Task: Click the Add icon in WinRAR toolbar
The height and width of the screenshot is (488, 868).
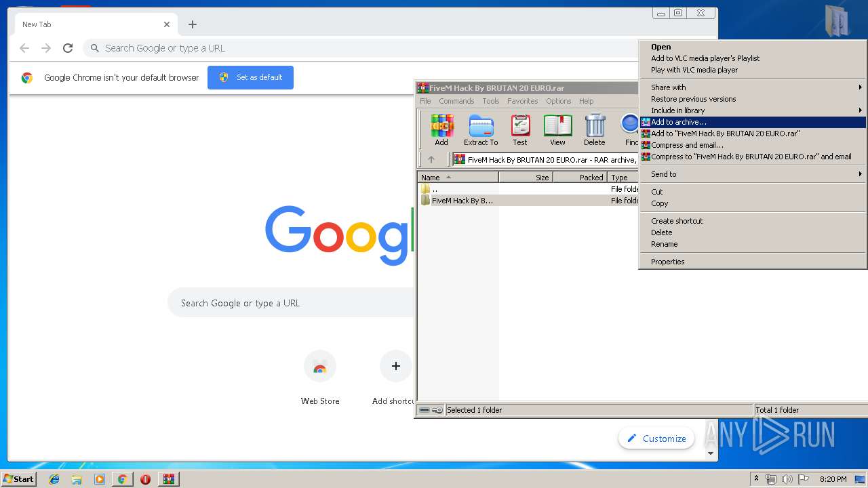Action: coord(441,129)
